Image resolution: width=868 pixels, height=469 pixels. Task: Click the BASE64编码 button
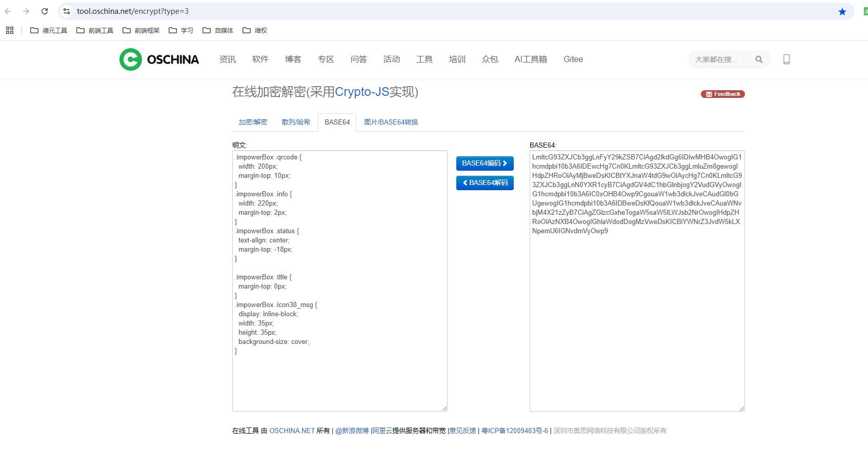click(x=485, y=163)
